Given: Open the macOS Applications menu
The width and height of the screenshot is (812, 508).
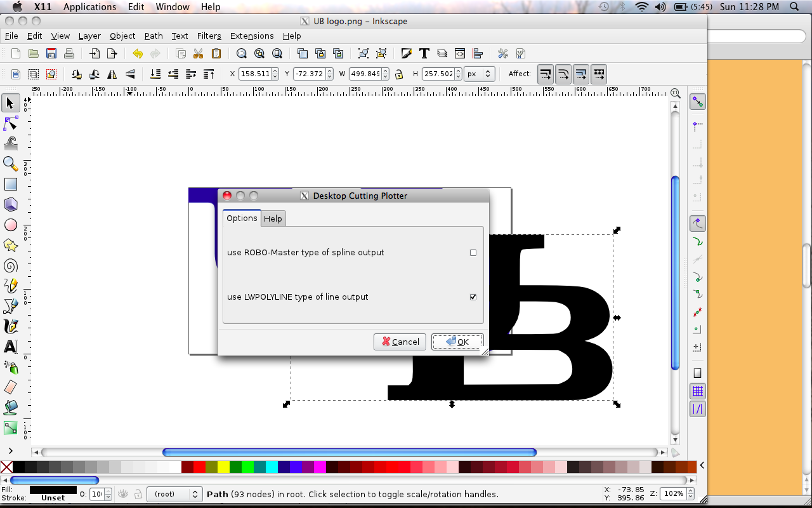Looking at the screenshot, I should click(90, 7).
